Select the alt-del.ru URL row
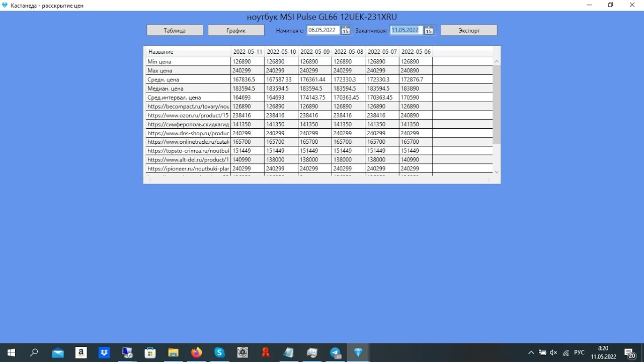This screenshot has height=362, width=644. (188, 160)
